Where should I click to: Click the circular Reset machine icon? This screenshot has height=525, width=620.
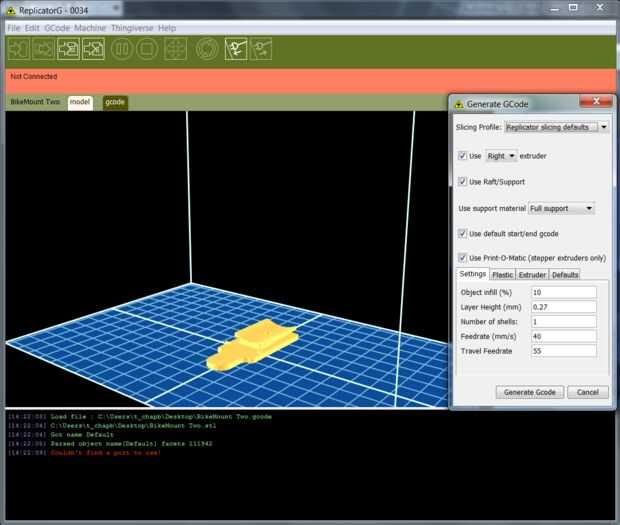point(207,48)
